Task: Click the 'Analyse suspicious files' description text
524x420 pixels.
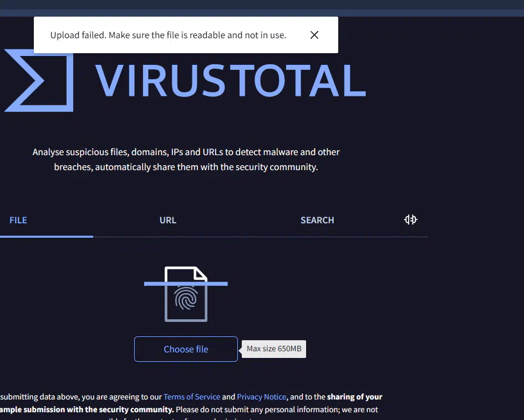Action: pos(186,159)
